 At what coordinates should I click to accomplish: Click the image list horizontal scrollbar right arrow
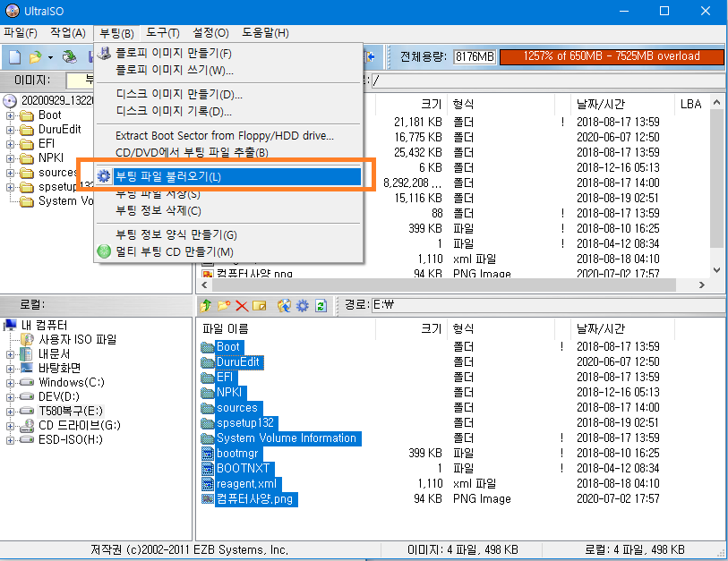tap(702, 285)
